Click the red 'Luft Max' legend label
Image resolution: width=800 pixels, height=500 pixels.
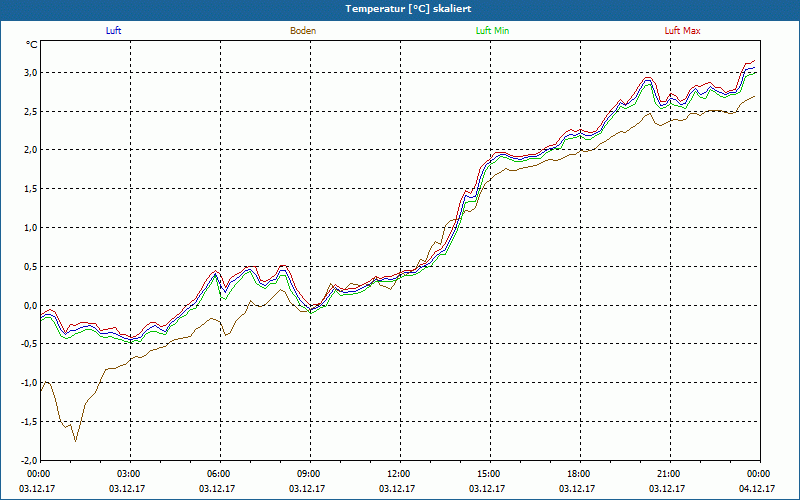click(x=682, y=31)
